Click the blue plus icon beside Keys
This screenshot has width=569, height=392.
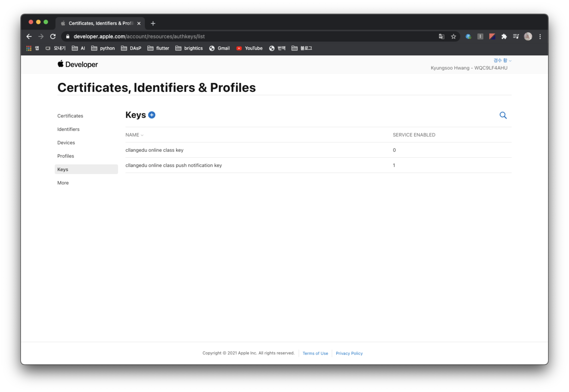point(152,115)
